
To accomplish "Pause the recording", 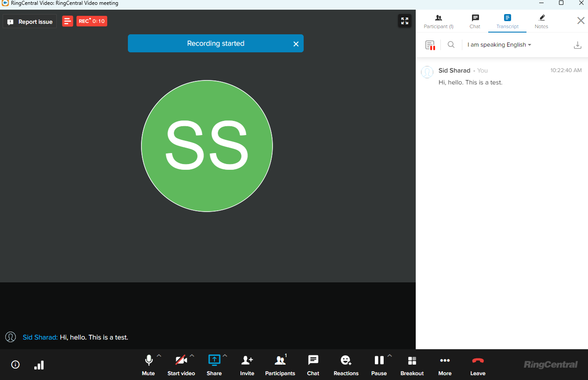I will click(x=379, y=365).
